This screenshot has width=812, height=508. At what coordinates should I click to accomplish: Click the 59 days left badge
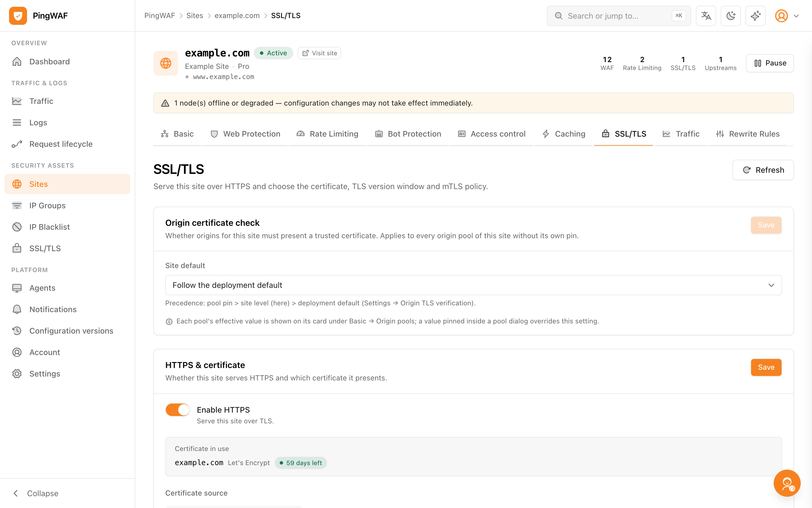coord(301,463)
